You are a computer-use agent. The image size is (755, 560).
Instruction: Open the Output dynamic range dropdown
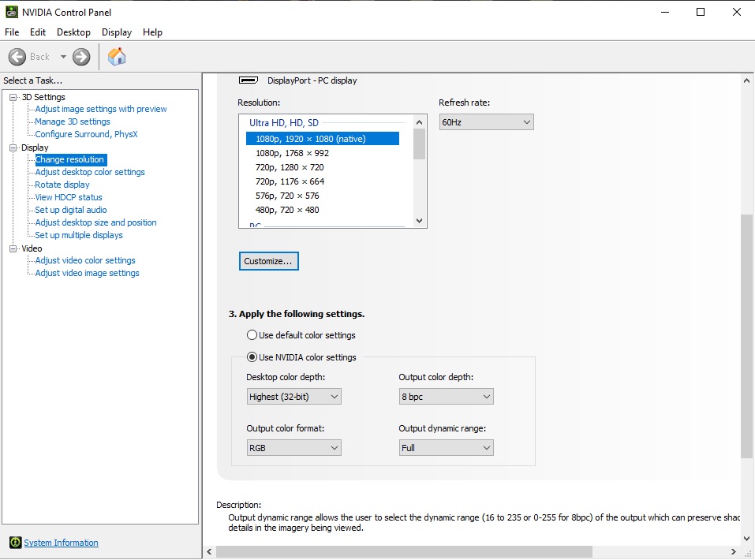point(446,448)
